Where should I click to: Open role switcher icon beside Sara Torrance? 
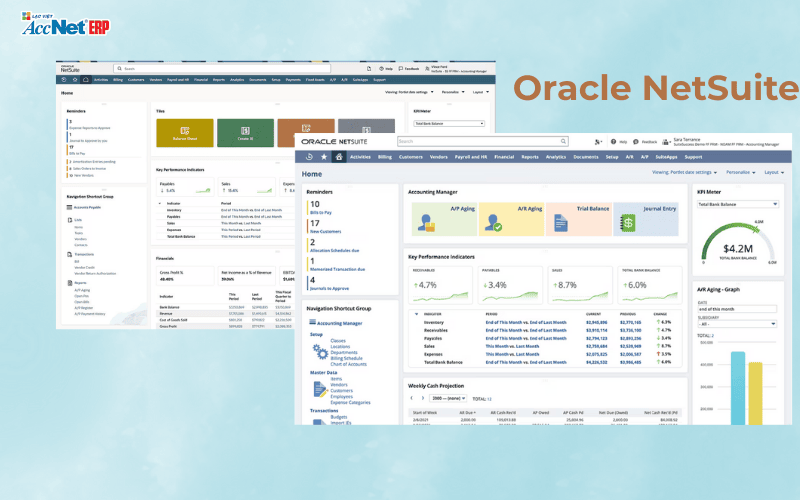666,142
